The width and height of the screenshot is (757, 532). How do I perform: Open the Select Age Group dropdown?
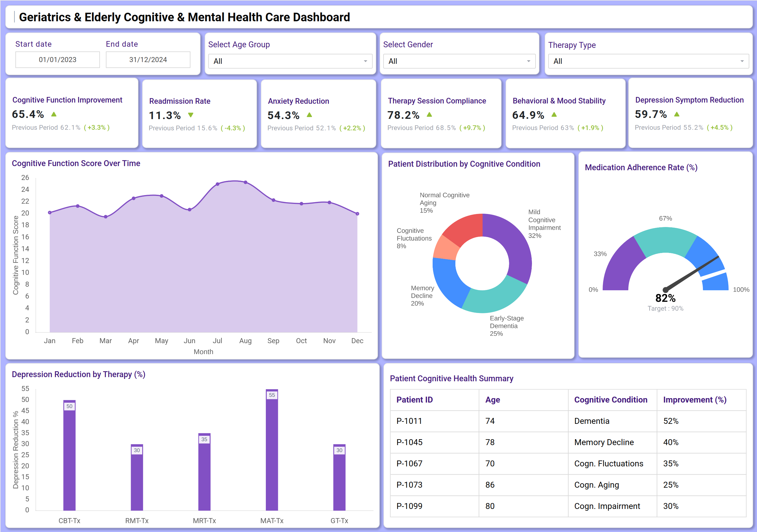tap(290, 61)
